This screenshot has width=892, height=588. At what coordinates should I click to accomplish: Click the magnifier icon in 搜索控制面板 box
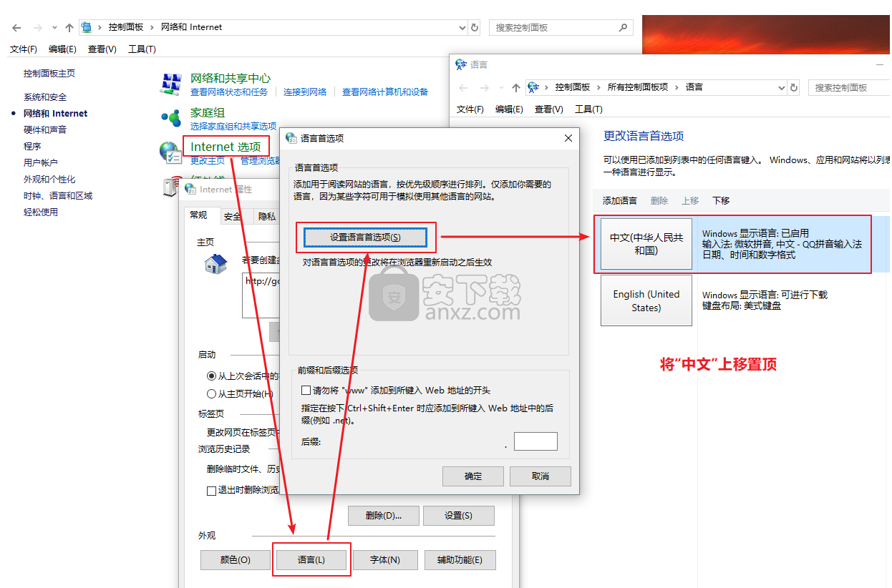click(624, 27)
